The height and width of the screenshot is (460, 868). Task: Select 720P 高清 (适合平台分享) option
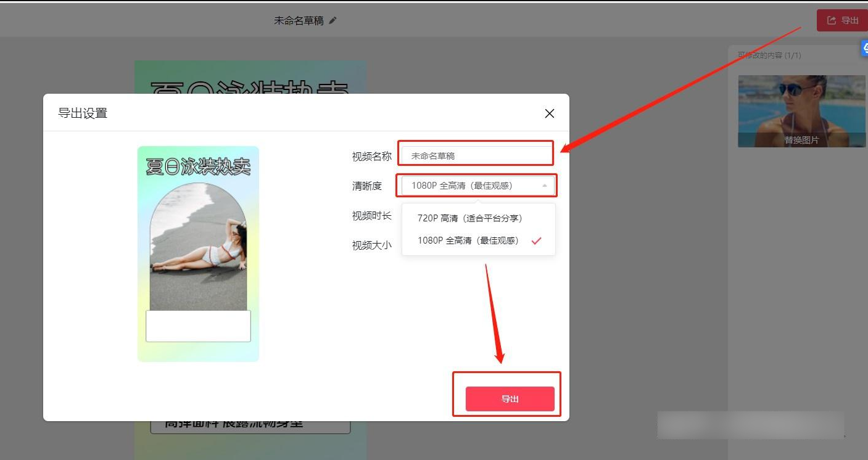tap(470, 218)
